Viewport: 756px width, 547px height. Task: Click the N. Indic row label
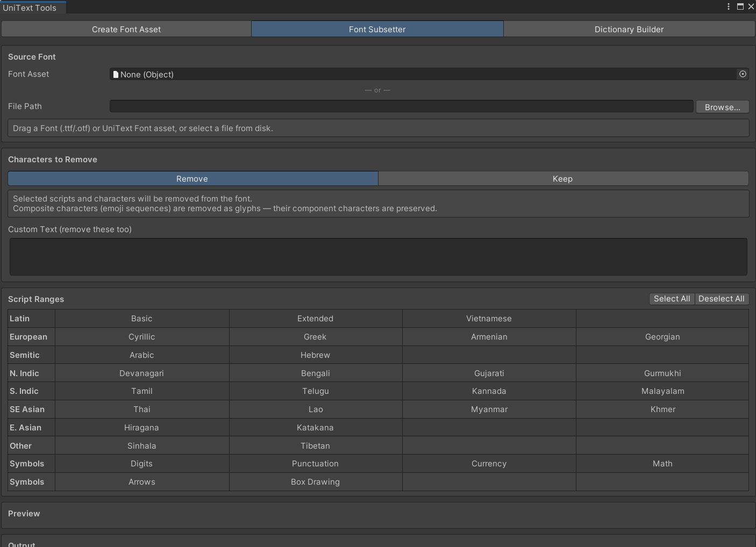(24, 373)
